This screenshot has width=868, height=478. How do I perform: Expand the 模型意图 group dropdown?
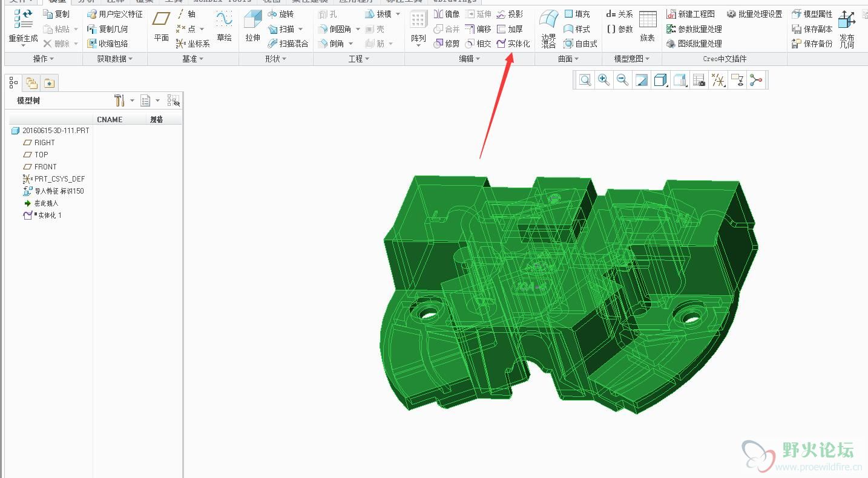pyautogui.click(x=632, y=59)
